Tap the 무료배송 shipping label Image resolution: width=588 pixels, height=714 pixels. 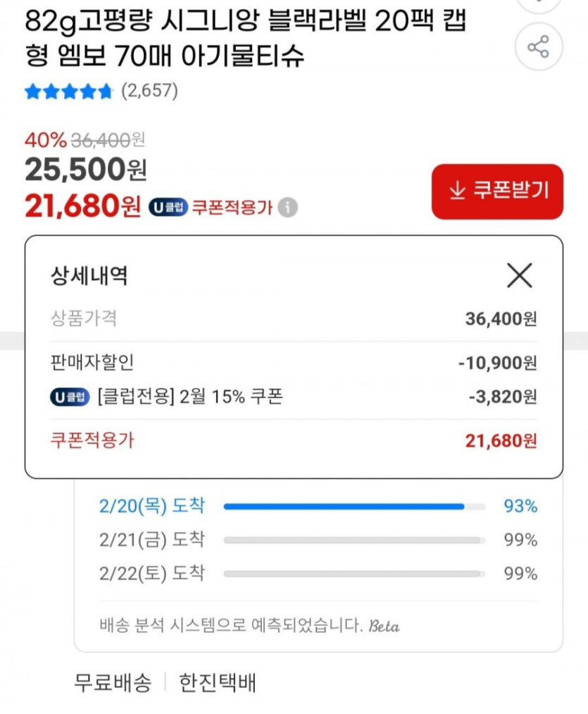(x=113, y=682)
